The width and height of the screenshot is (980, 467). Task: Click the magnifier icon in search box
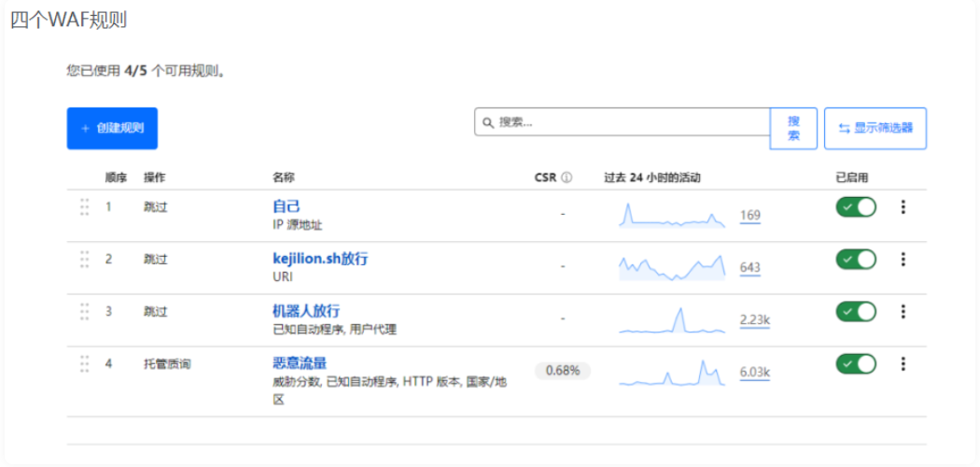[487, 122]
